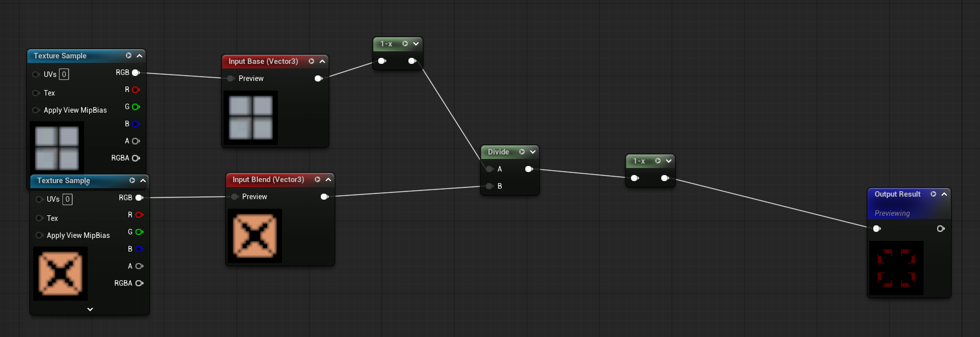Click advanced pins arrow under orange-X Texture Sample
980x337 pixels.
(90, 309)
